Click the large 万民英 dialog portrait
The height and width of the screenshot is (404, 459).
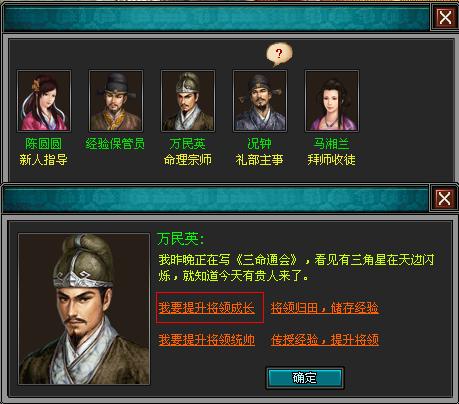[x=84, y=309]
